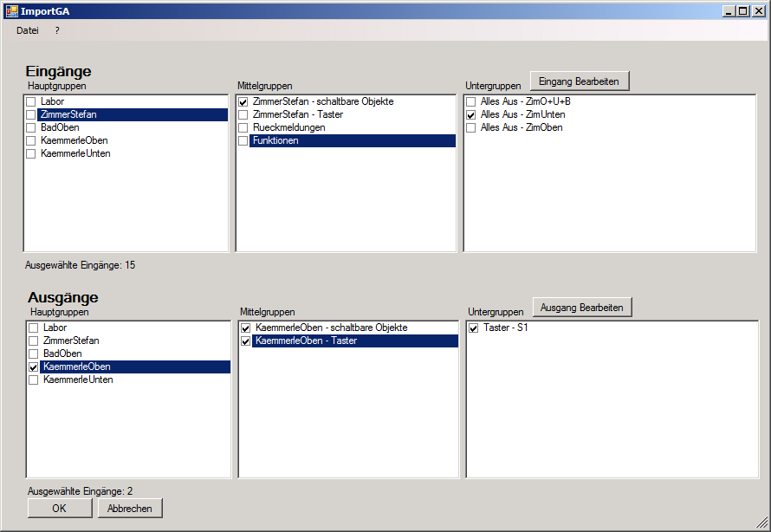Enable the Alles Aus - ZimO+U+B checkbox

pyautogui.click(x=471, y=102)
